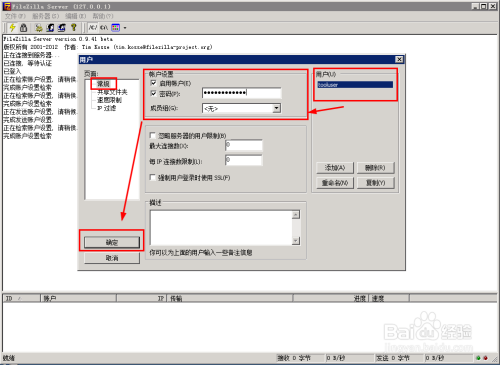500x365 pixels.
Task: Switch to C:\ path display icon
Action: [104, 28]
